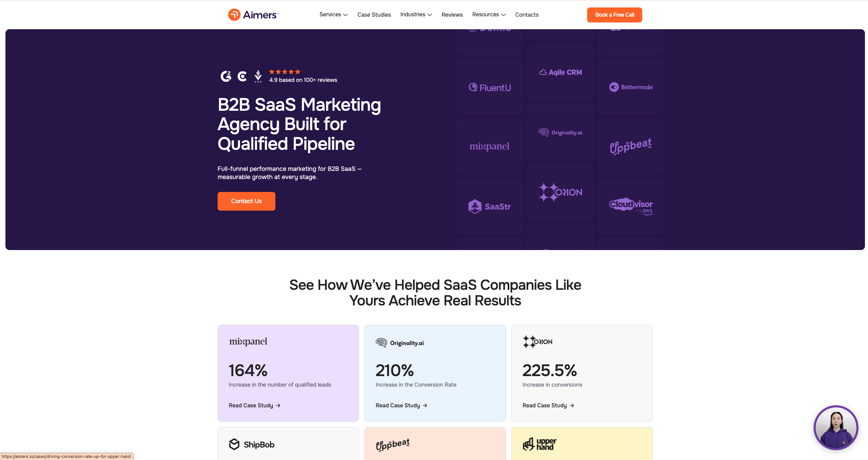
Task: Click the Clutch review badge icon
Action: pos(242,76)
